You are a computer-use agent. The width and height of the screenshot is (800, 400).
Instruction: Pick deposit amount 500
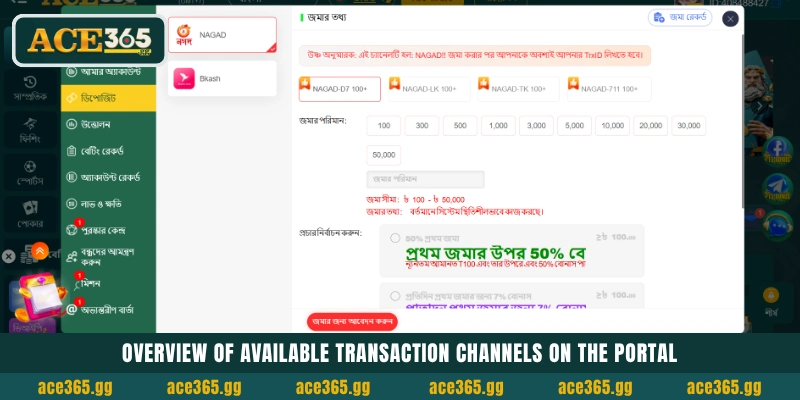tap(460, 126)
